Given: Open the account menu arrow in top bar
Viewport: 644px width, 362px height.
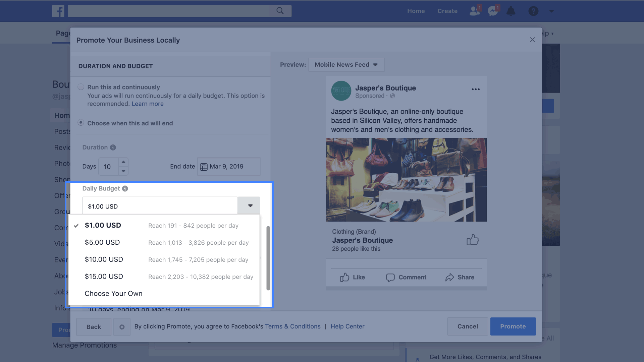Looking at the screenshot, I should click(x=551, y=11).
